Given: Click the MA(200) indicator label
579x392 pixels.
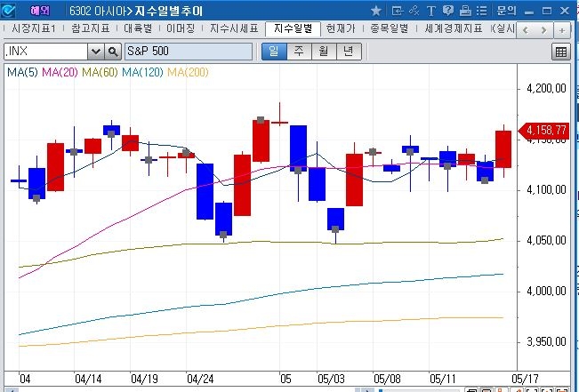Looking at the screenshot, I should 188,72.
